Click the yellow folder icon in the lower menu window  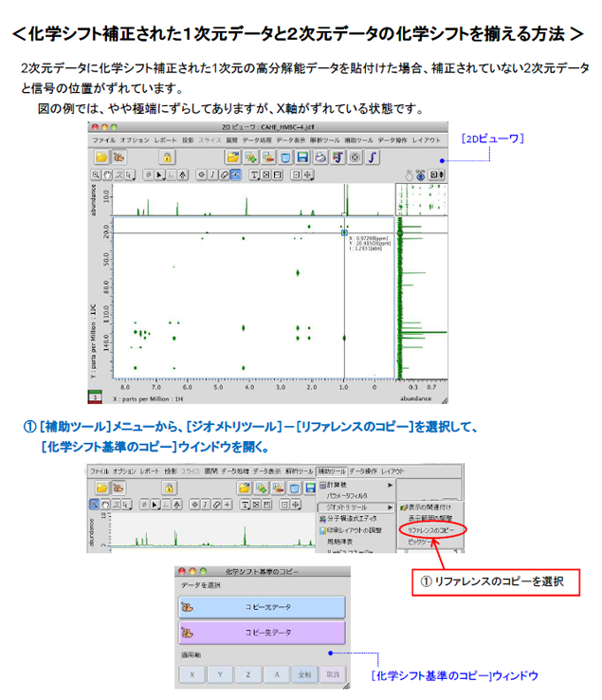click(x=101, y=488)
